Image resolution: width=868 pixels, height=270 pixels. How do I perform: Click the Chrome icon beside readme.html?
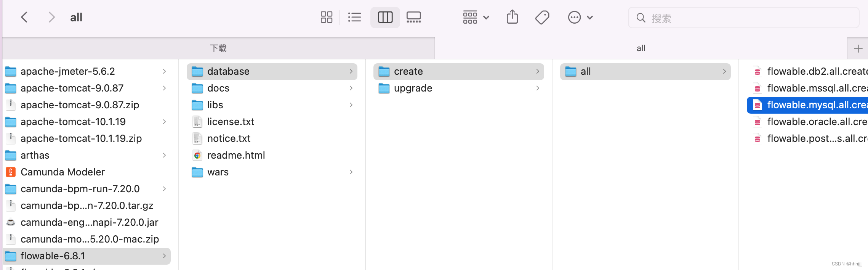click(197, 155)
